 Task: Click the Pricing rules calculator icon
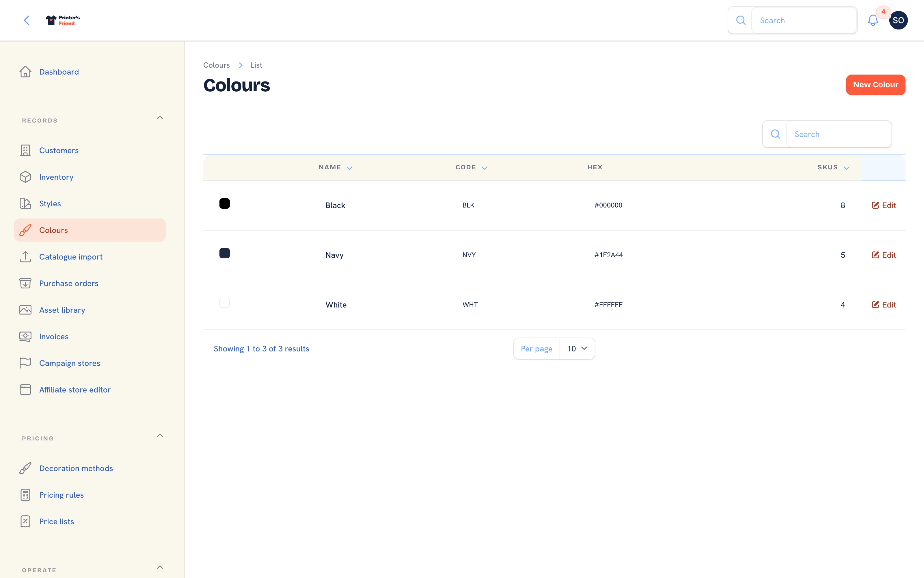[26, 495]
